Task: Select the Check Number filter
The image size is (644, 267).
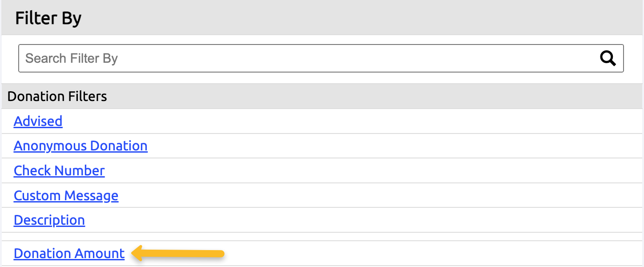Action: click(59, 170)
